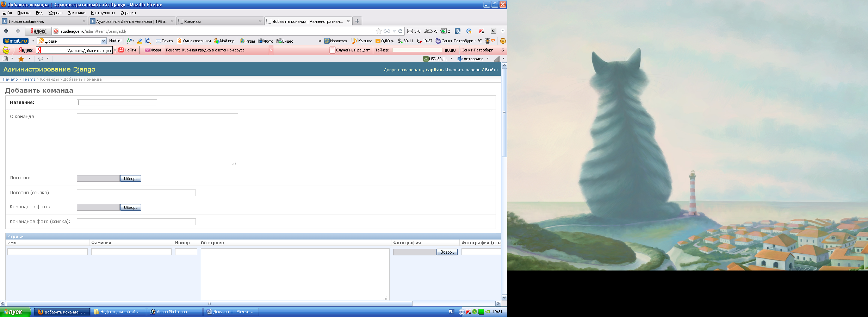This screenshot has height=317, width=868.
Task: Open the Журнал menu
Action: click(x=55, y=13)
